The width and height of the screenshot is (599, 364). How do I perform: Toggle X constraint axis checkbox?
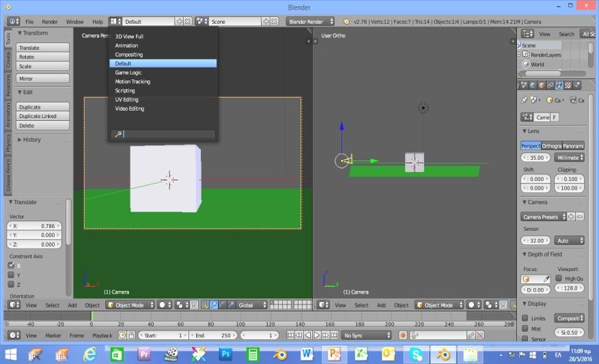12,266
